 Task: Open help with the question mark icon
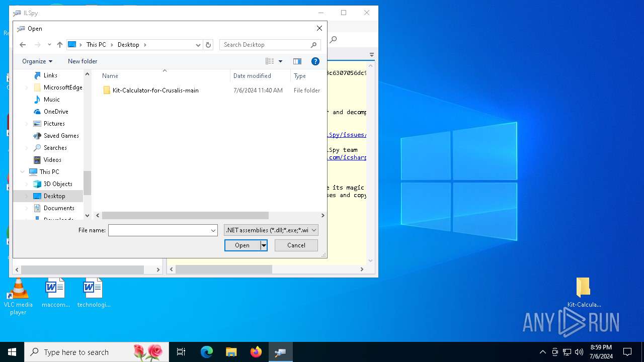(315, 61)
